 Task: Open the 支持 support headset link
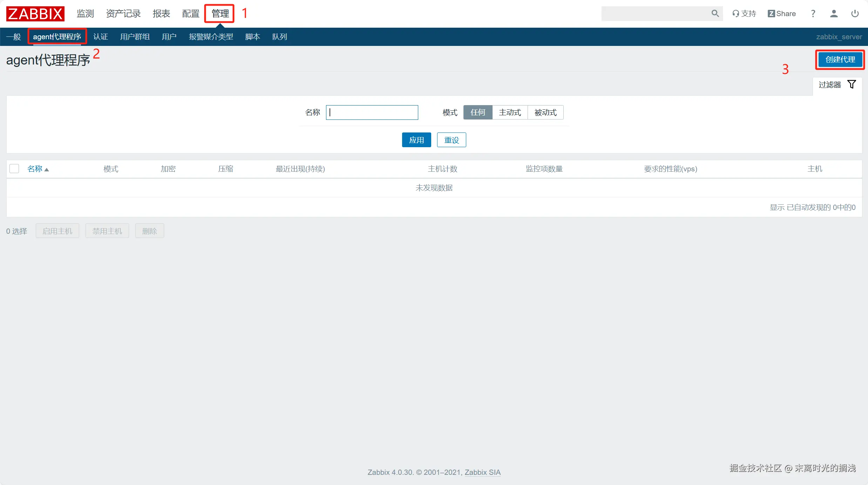coord(744,14)
